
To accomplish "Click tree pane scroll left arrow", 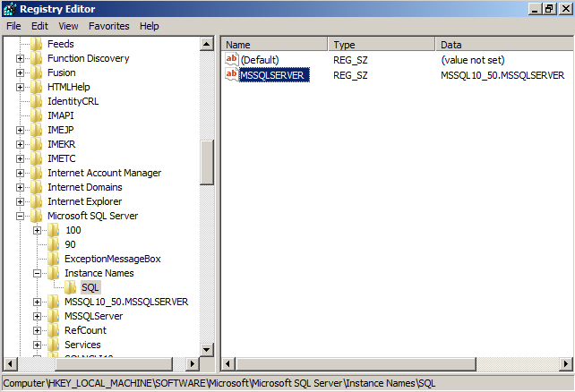I will (x=10, y=364).
